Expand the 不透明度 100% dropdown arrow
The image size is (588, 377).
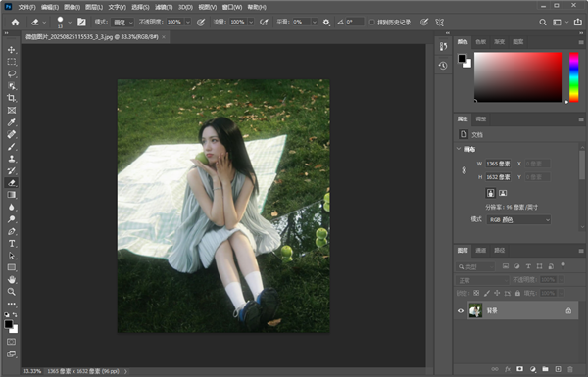pos(188,23)
